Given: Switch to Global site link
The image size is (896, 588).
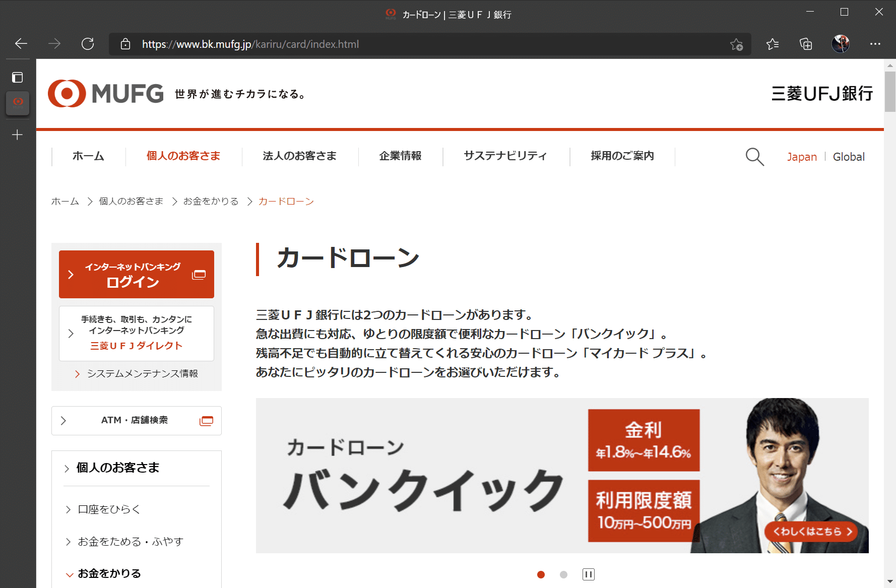Looking at the screenshot, I should click(x=849, y=157).
